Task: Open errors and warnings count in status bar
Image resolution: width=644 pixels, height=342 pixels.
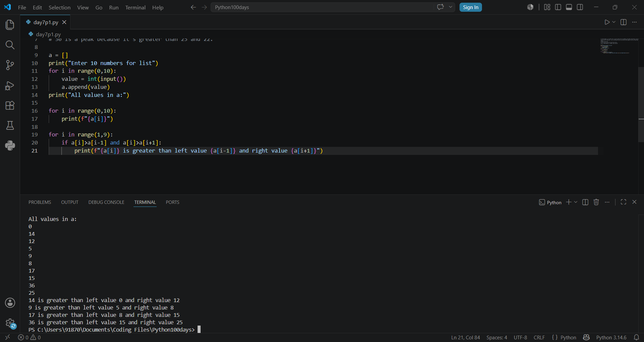Action: 30,337
